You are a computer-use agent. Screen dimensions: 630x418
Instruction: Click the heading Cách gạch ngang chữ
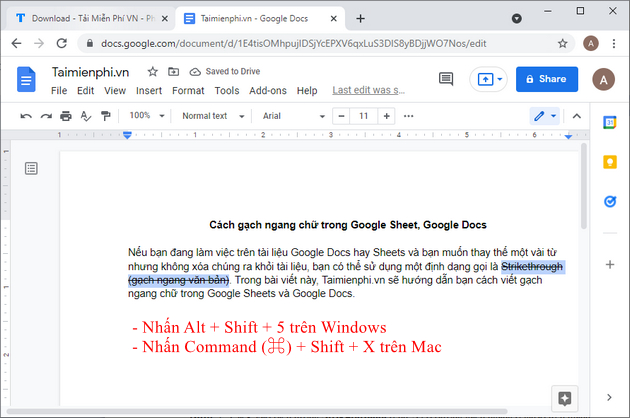pos(348,225)
